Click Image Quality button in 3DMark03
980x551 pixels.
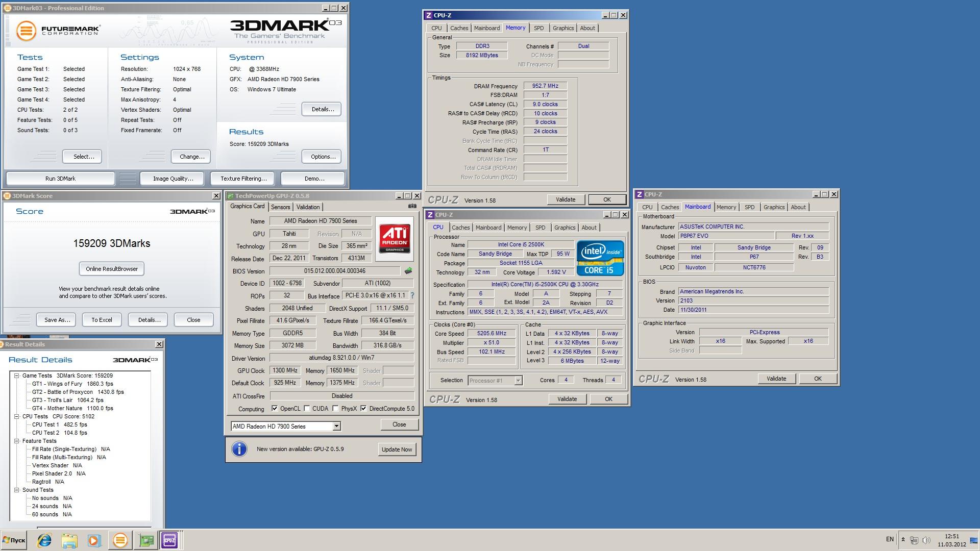tap(173, 179)
